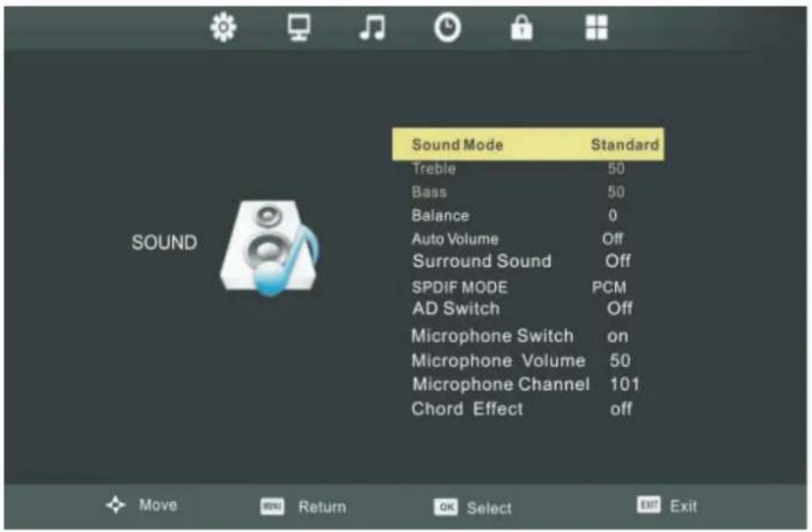Toggle Auto Volume Off value
This screenshot has height=532, width=812.
[613, 239]
